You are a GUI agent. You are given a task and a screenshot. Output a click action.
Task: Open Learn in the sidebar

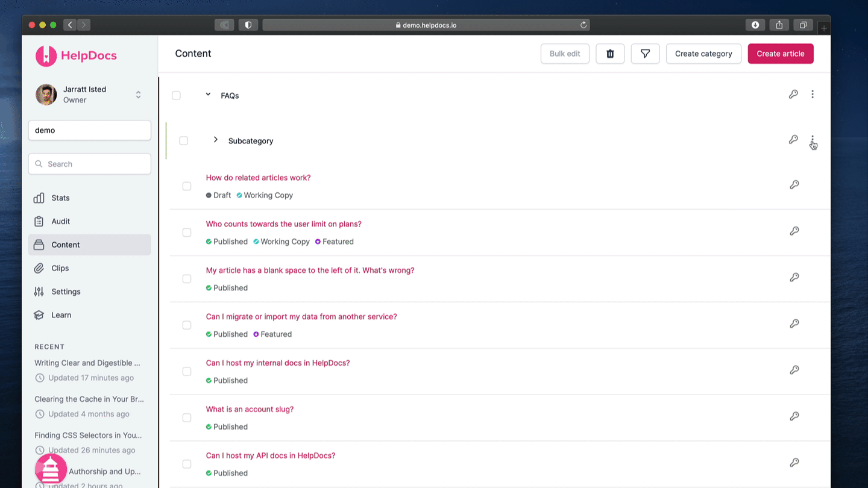point(89,315)
